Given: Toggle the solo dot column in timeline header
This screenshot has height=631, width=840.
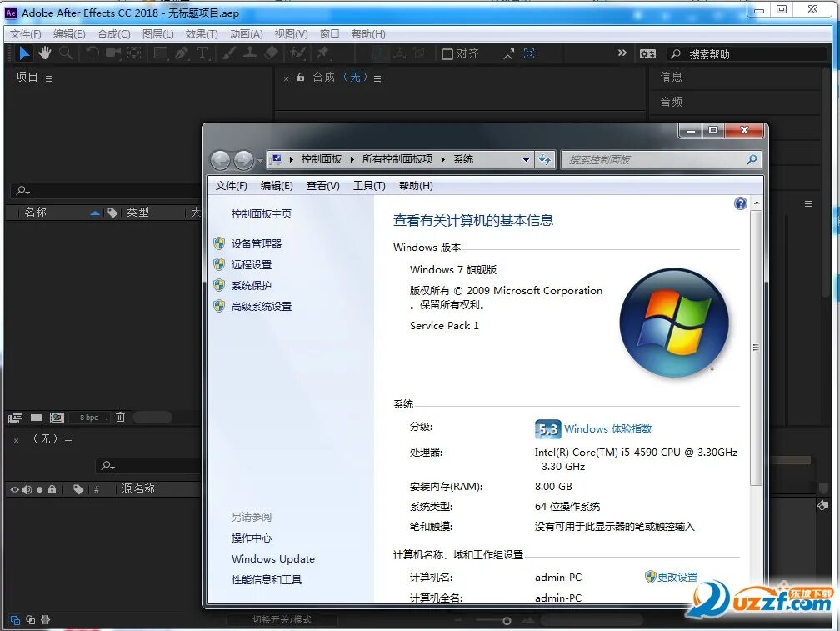Looking at the screenshot, I should pos(40,489).
